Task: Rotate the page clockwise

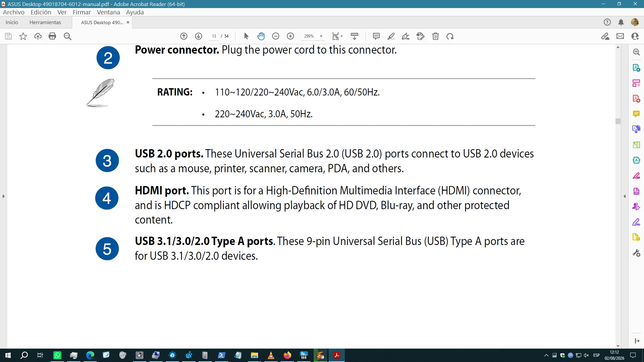Action: coord(450,36)
